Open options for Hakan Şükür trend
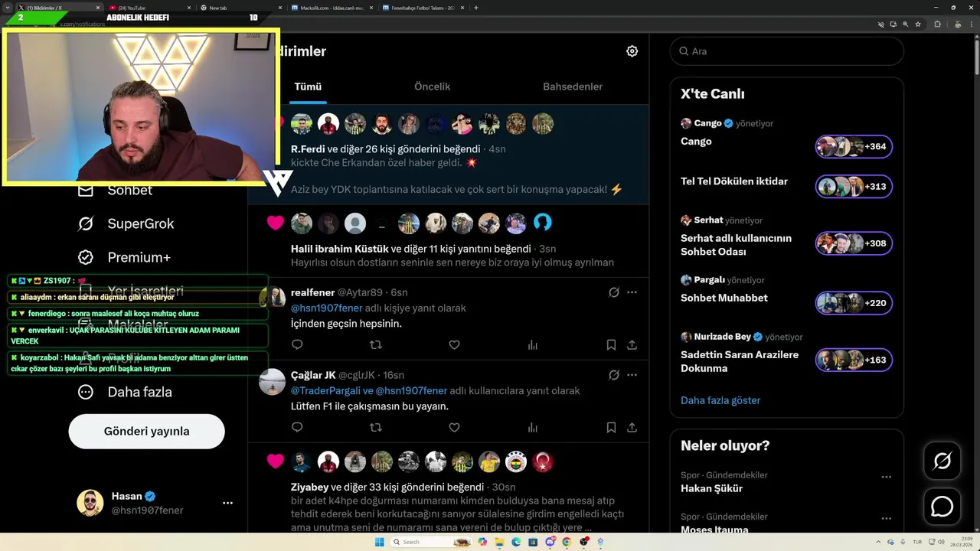 click(x=886, y=477)
